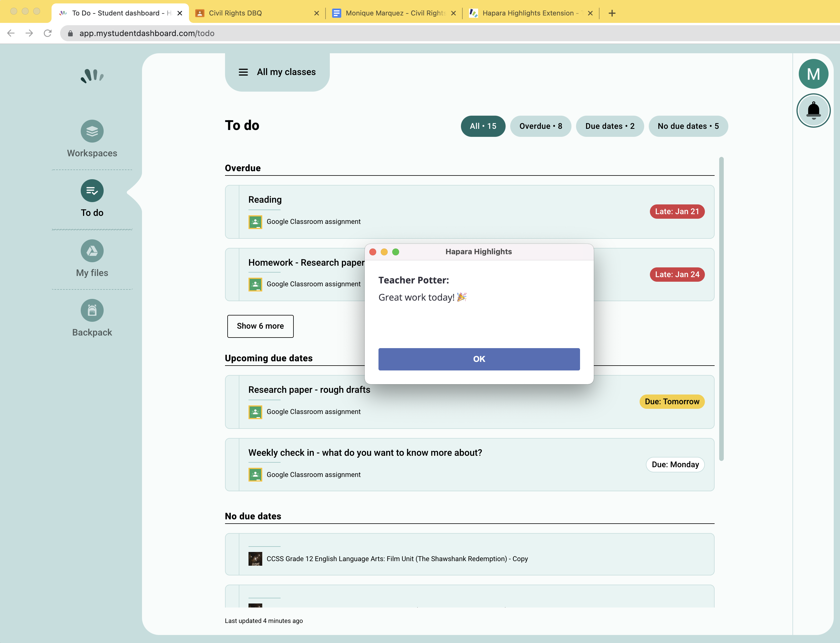Image resolution: width=840 pixels, height=643 pixels.
Task: Open Weekly check in assignment title
Action: [365, 453]
